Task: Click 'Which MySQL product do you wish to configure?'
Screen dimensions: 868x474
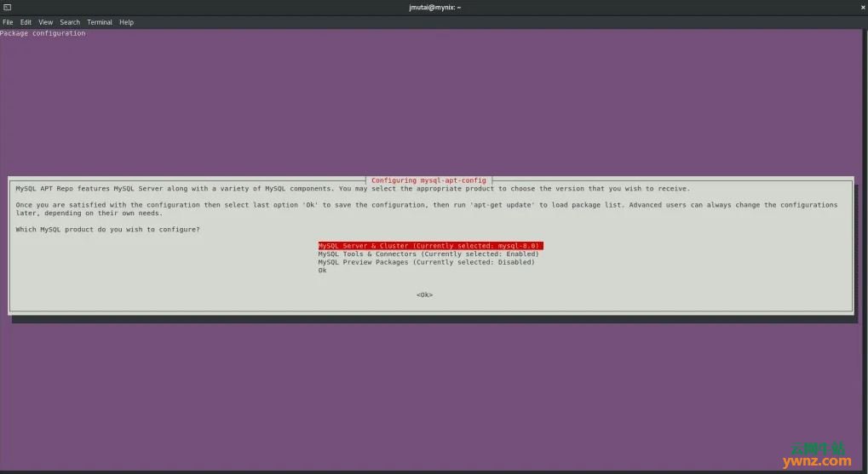Action: click(x=107, y=230)
